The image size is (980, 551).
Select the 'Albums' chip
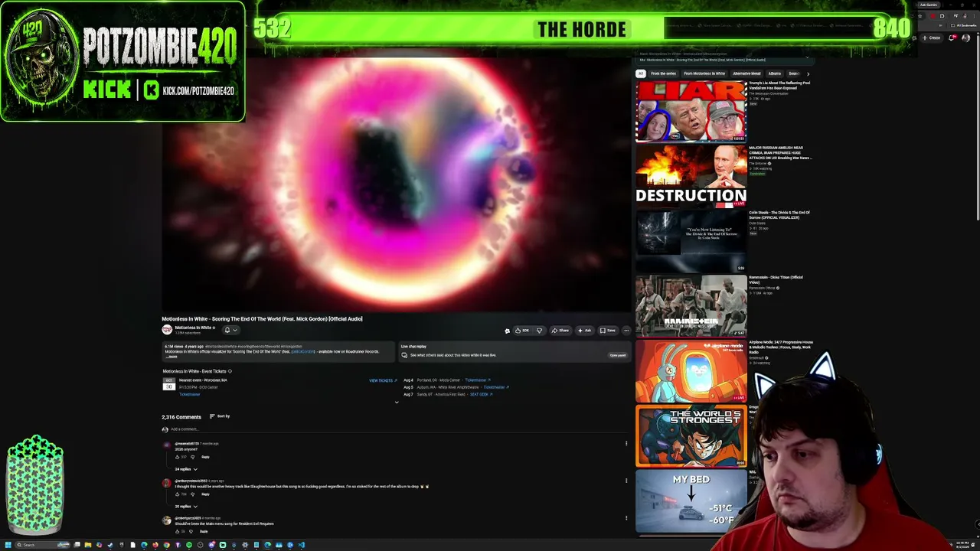(775, 73)
